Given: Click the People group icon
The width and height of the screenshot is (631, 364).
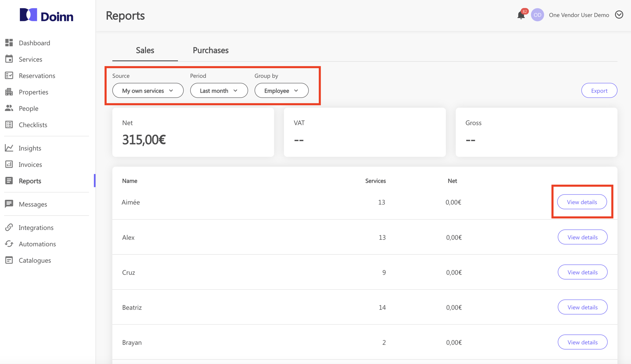Looking at the screenshot, I should [9, 108].
